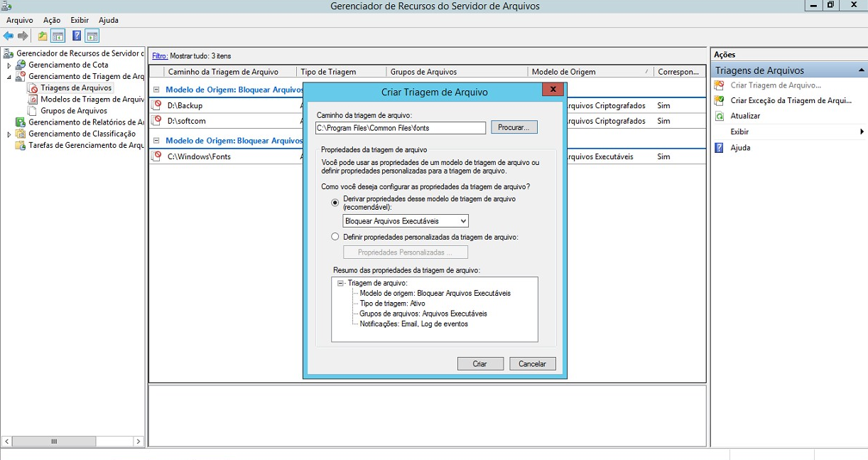
Task: Click the tree pane horizontal scrollbar thumb
Action: point(54,442)
